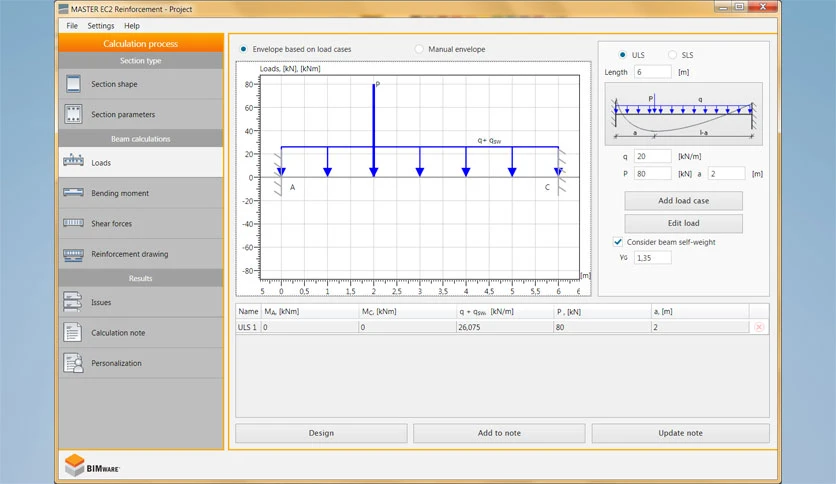The image size is (836, 484).
Task: Click the Add load case button
Action: click(x=684, y=201)
